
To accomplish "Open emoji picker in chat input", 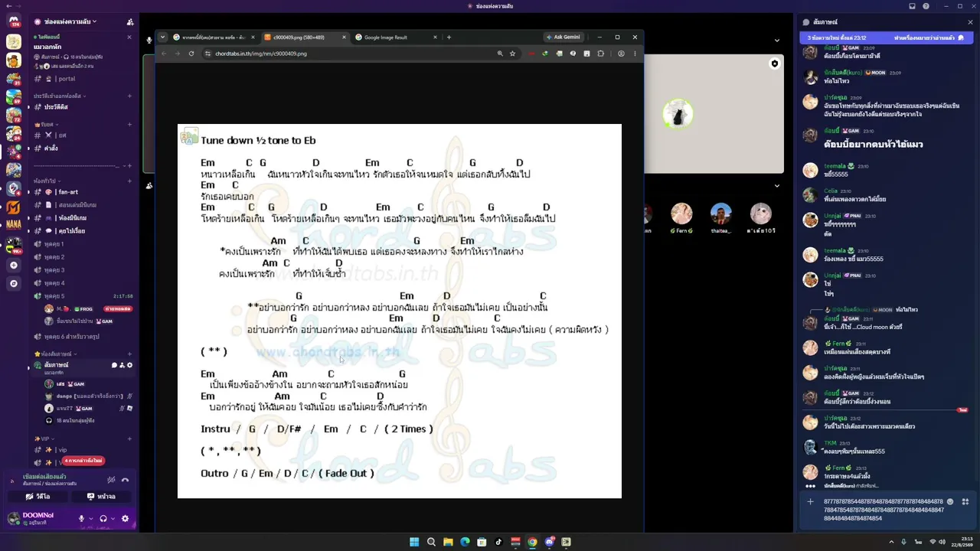I will (950, 502).
